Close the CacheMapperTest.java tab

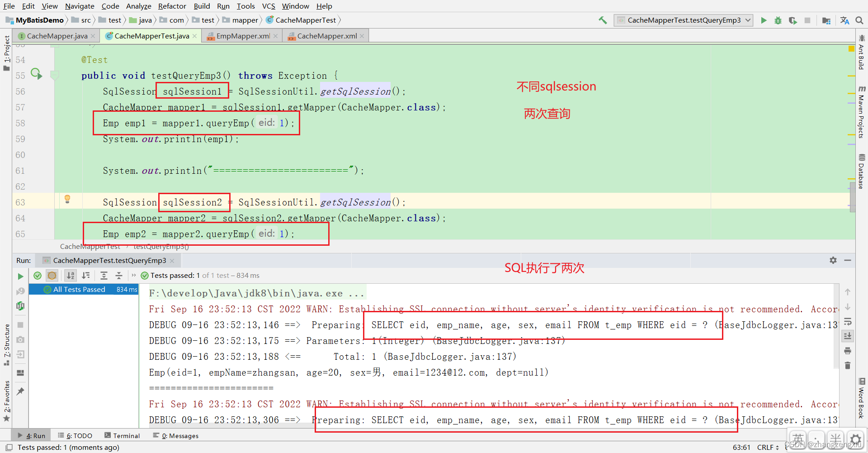[x=195, y=36]
